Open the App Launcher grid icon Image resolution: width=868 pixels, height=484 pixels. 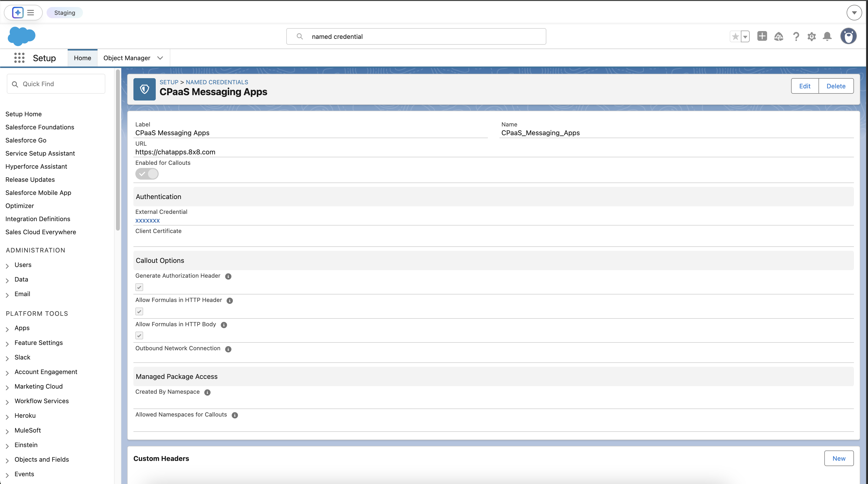point(19,58)
